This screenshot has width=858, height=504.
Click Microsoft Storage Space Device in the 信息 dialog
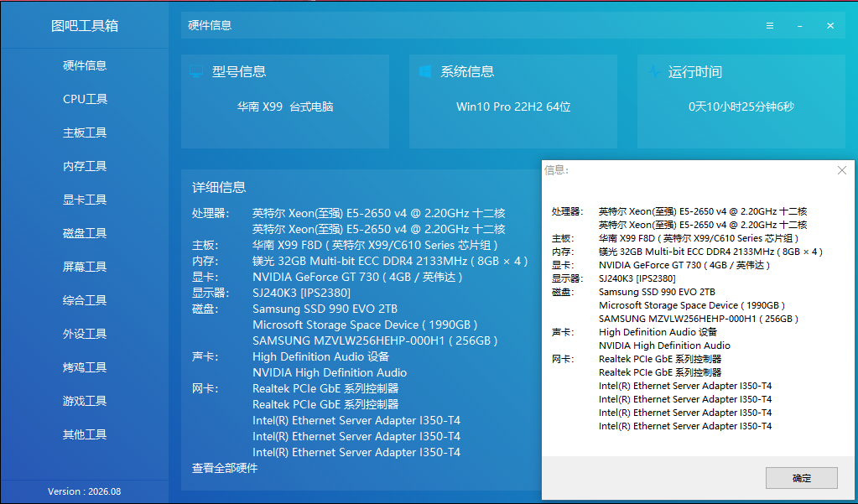[x=692, y=305]
